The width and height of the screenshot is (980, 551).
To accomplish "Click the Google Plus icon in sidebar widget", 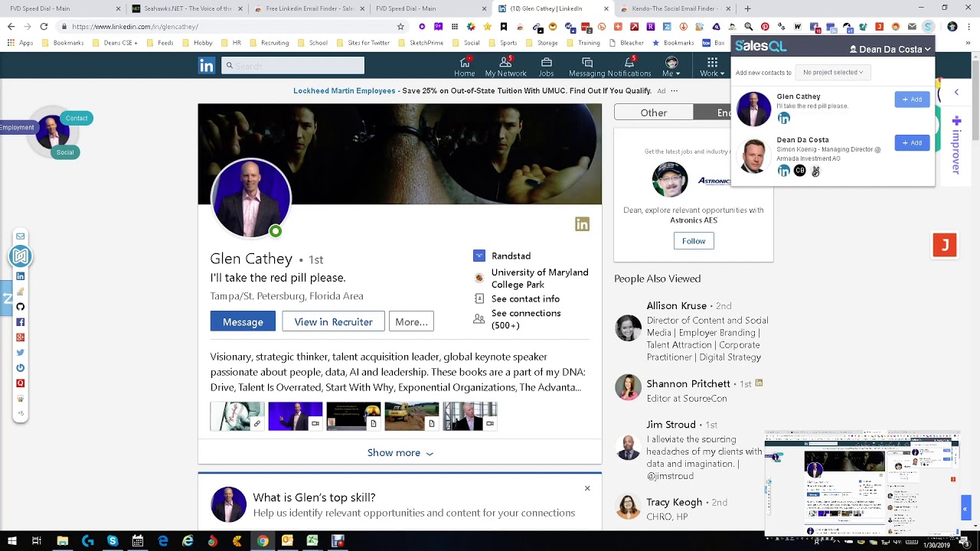I will click(x=21, y=337).
